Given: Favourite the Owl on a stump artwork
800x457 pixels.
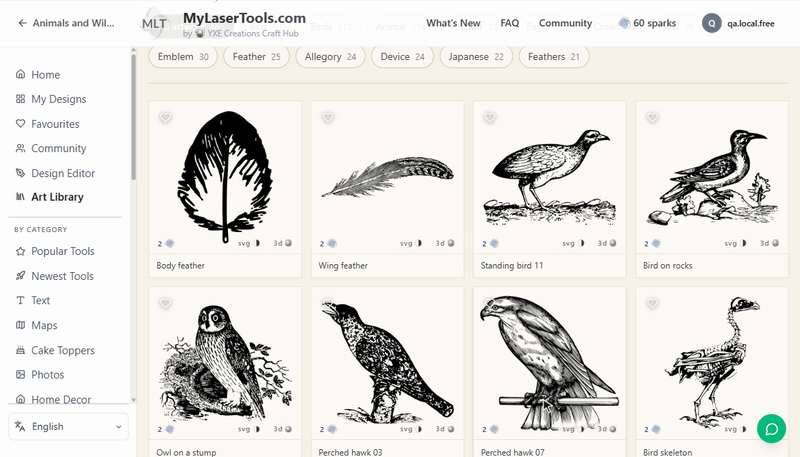Looking at the screenshot, I should (x=165, y=303).
